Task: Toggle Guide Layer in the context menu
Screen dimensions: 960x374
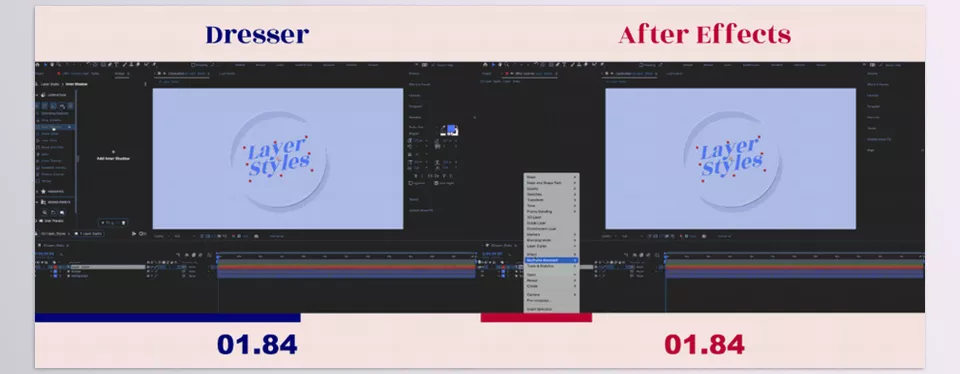Action: 551,223
